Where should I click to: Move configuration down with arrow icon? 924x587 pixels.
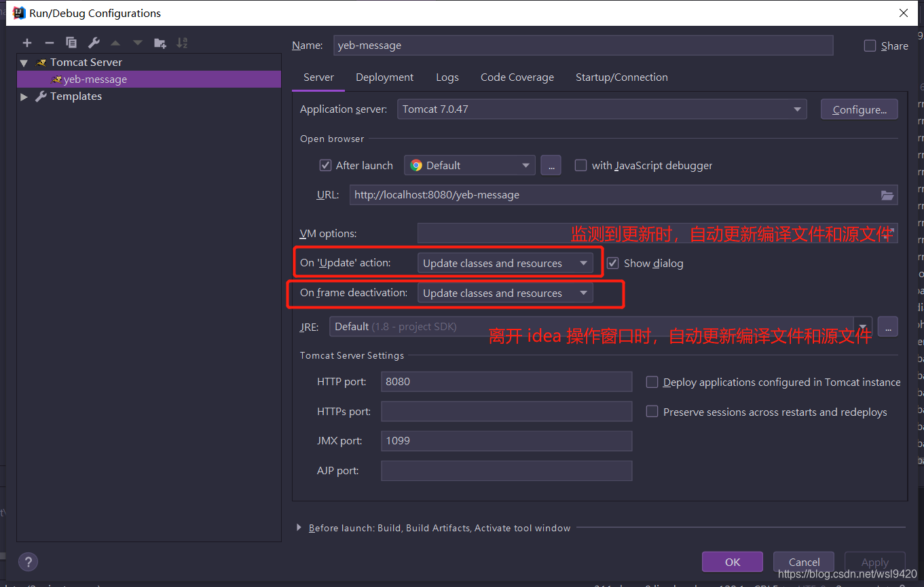pyautogui.click(x=138, y=43)
